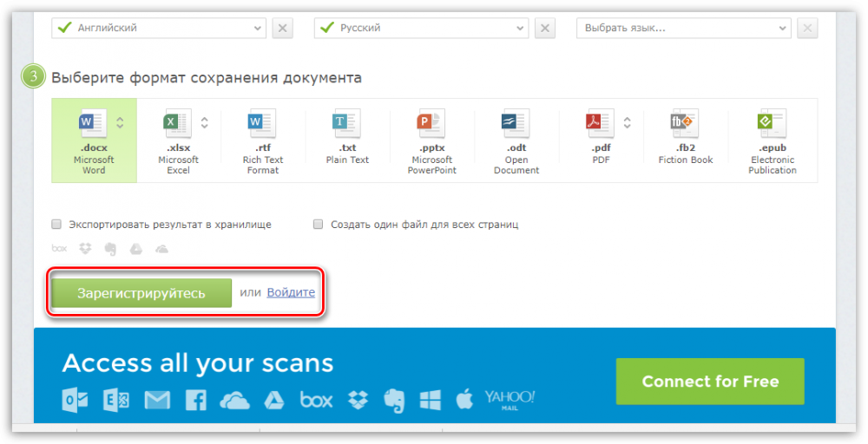Remove the Английский language with X button

point(283,29)
